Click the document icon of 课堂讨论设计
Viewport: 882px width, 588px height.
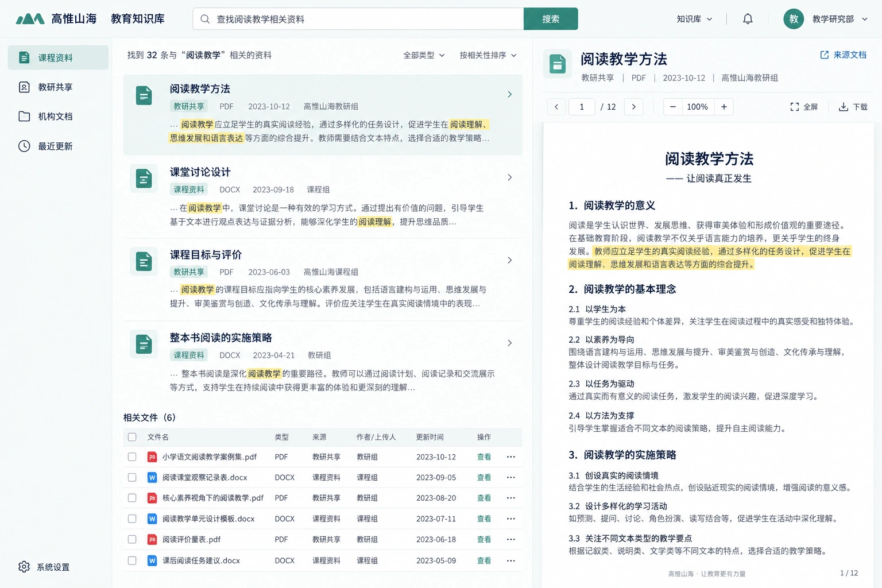[x=144, y=179]
